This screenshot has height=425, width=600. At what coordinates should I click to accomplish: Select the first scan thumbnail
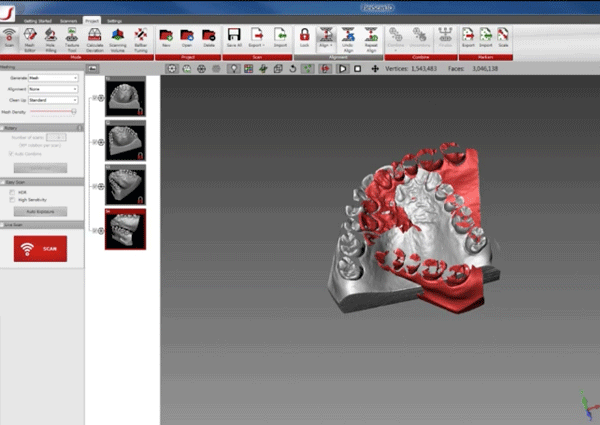point(125,97)
